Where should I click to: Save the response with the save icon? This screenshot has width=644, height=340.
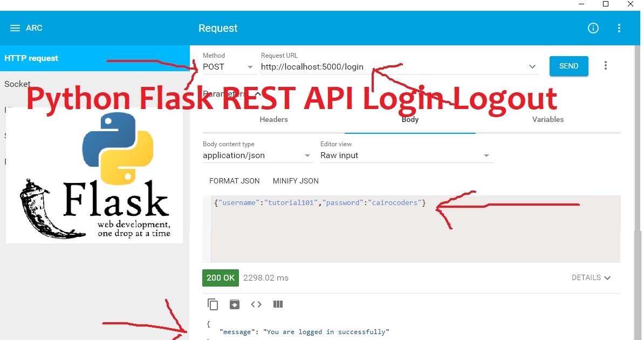235,304
